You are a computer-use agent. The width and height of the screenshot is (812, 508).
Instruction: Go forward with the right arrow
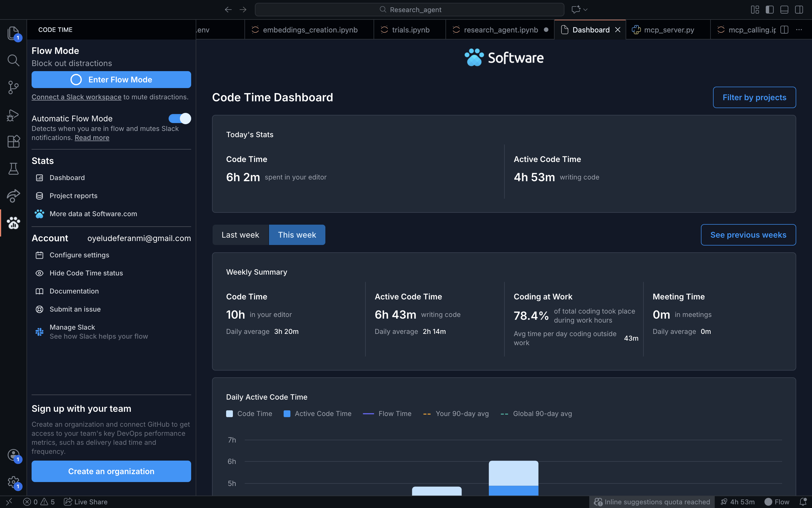tap(243, 9)
